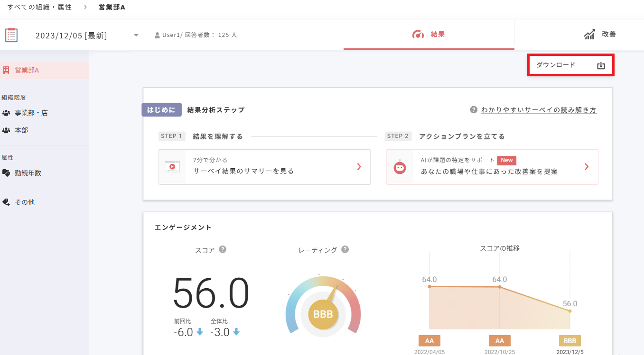The height and width of the screenshot is (355, 644).
Task: Click the 56.0 data point on the score trend chart
Action: 569,311
